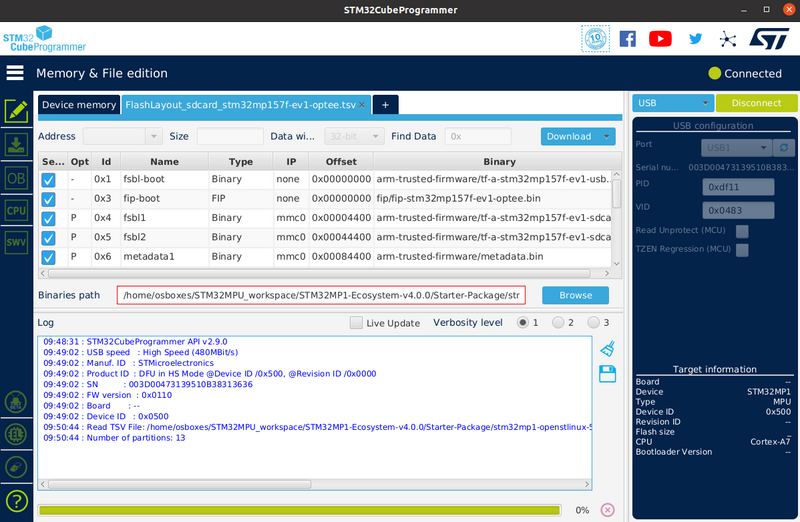The image size is (800, 522).
Task: Cancel operation with the red X icon
Action: click(x=607, y=510)
